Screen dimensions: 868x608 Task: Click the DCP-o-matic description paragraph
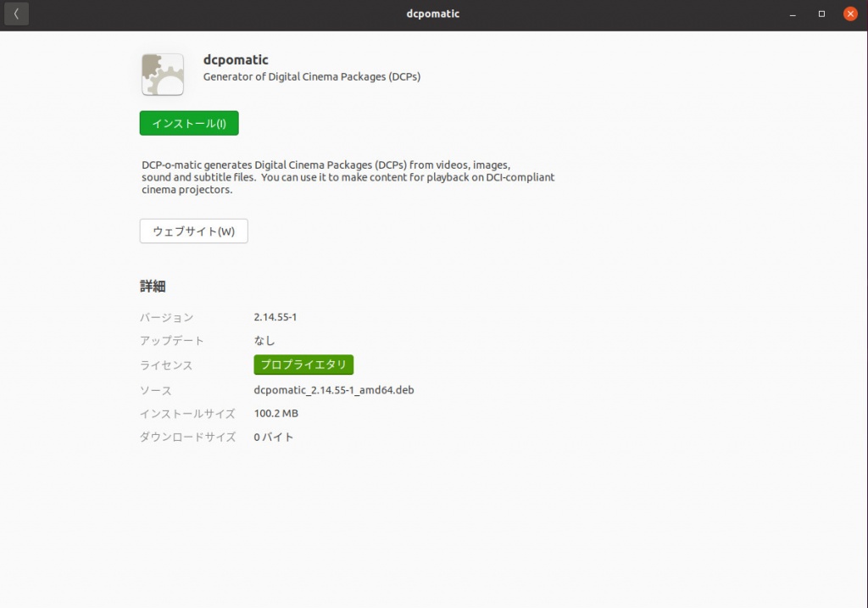tap(348, 177)
